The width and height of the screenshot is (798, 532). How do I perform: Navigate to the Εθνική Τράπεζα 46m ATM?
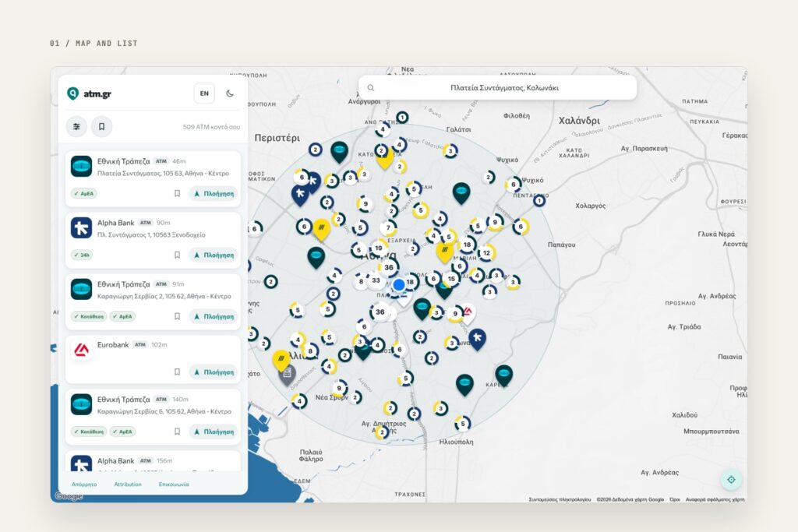click(x=214, y=193)
